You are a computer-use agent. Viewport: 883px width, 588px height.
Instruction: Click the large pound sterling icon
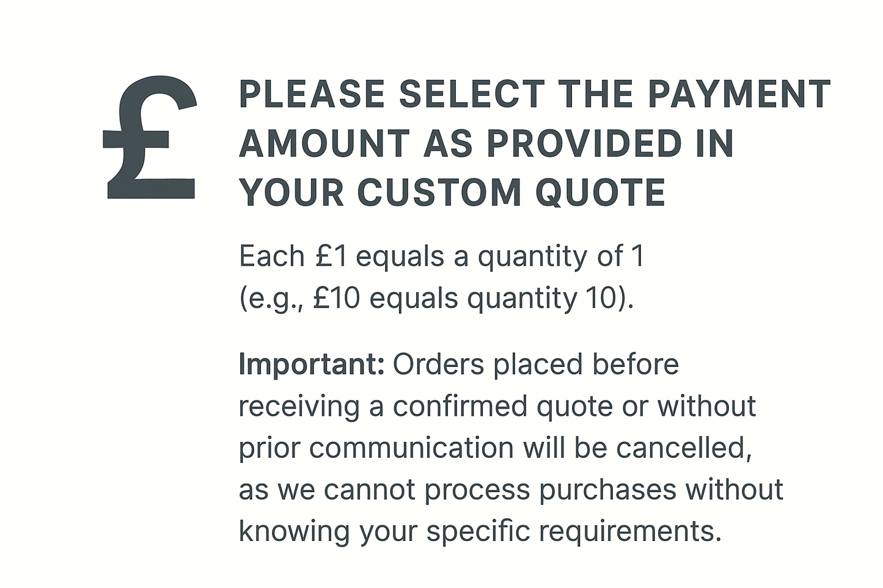click(150, 138)
